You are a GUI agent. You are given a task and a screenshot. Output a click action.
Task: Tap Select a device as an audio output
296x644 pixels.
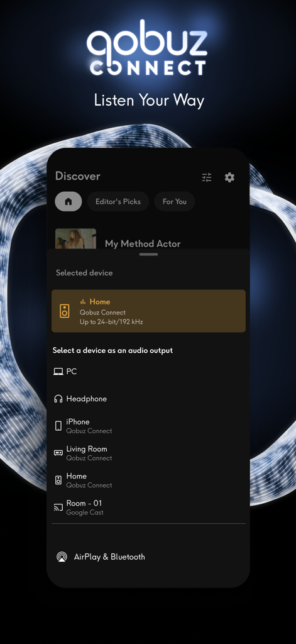coord(112,350)
